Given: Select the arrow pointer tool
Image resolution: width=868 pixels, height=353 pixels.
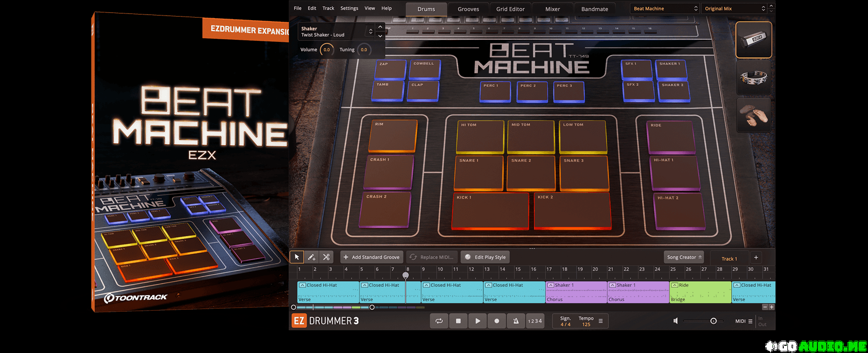Looking at the screenshot, I should pyautogui.click(x=297, y=257).
